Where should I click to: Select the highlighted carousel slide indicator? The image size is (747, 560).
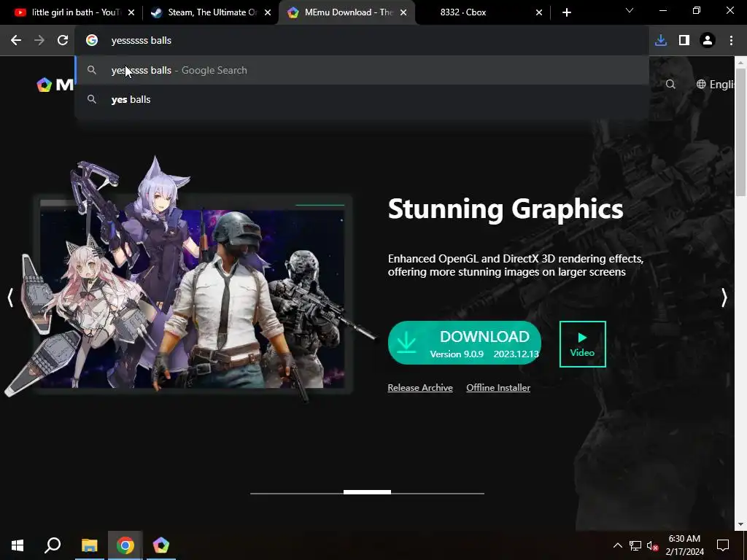(x=368, y=492)
